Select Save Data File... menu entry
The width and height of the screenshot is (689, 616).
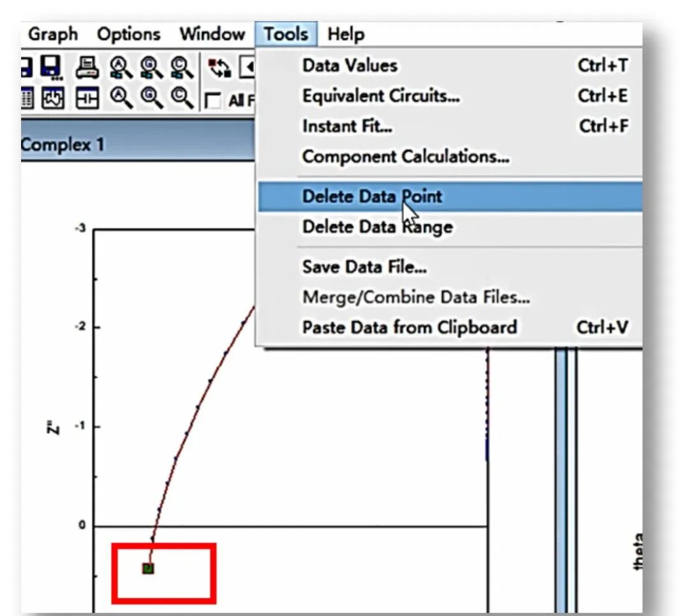click(x=450, y=267)
